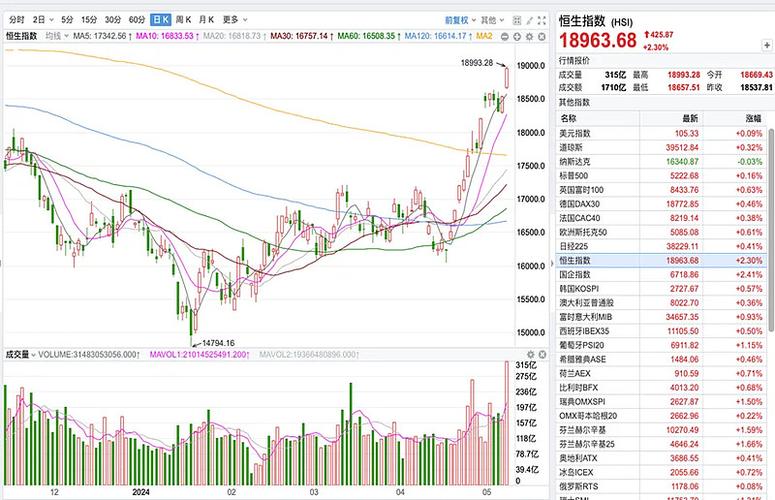Select the 瑞典OMXSPI row

[x=661, y=402]
